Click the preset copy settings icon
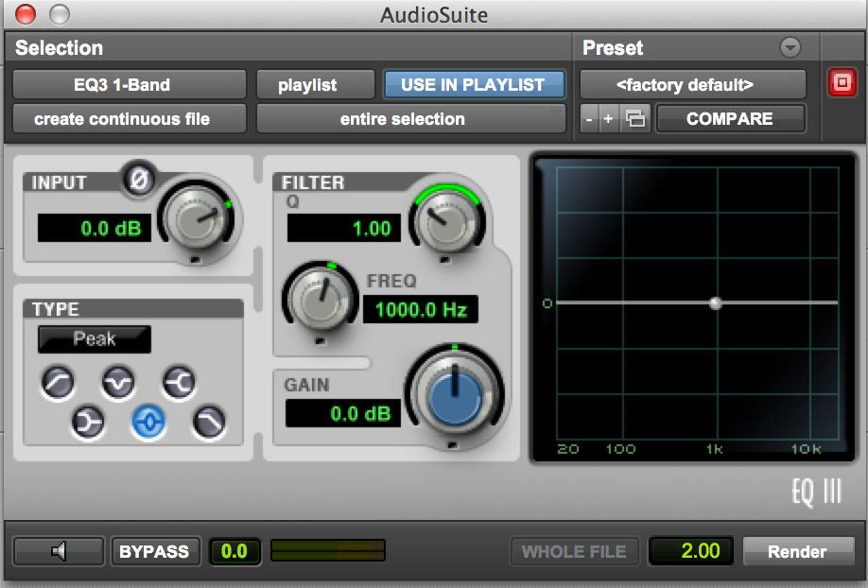Image resolution: width=868 pixels, height=588 pixels. tap(637, 119)
